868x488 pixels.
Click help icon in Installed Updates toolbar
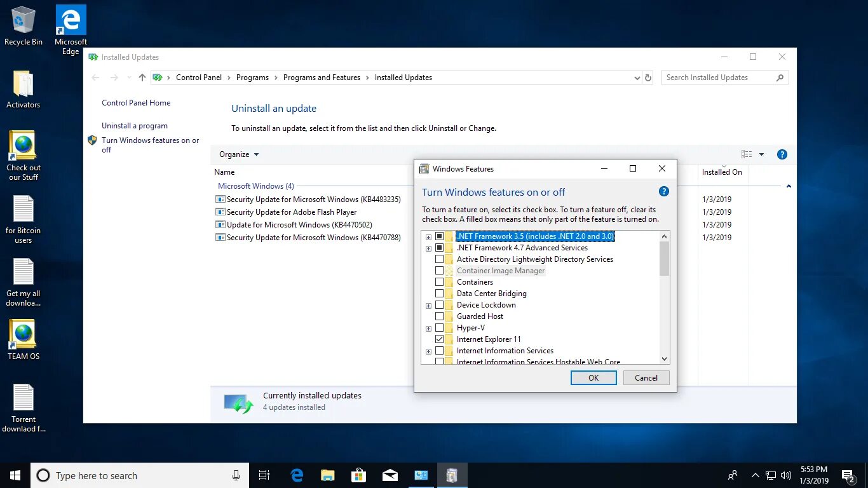click(x=782, y=154)
